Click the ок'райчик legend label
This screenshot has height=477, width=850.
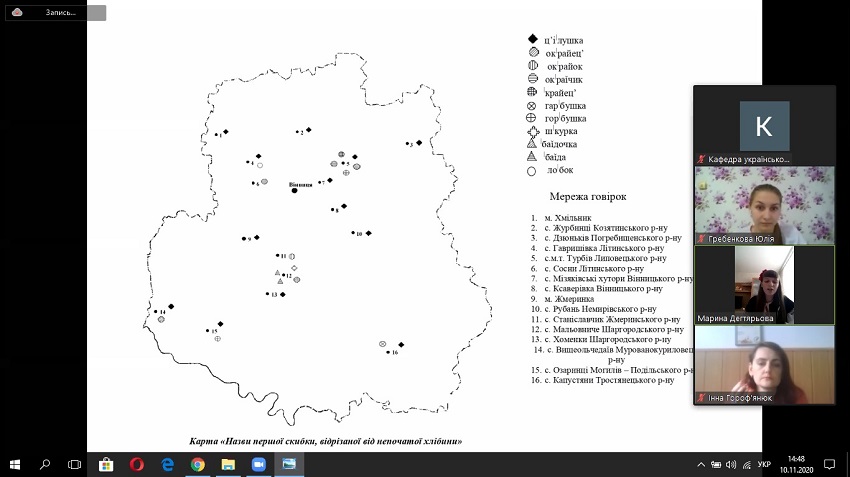point(564,80)
